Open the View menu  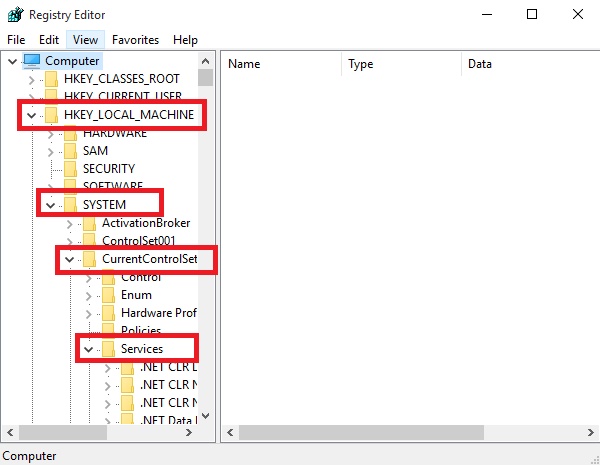click(x=85, y=40)
